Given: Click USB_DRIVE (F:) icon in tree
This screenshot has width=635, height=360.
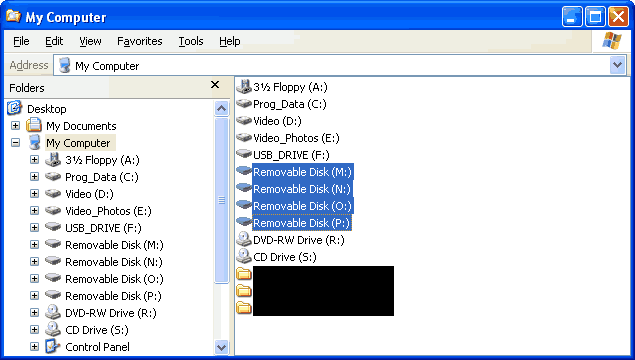Looking at the screenshot, I should [x=53, y=227].
